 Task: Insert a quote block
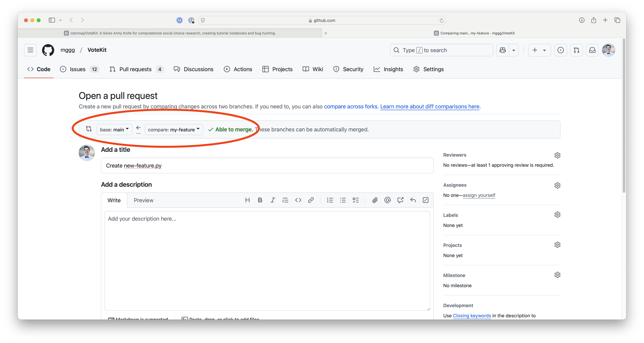pyautogui.click(x=285, y=200)
